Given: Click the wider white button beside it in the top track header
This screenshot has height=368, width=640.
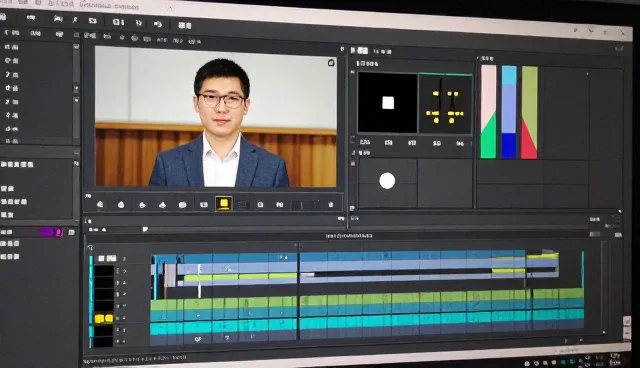Looking at the screenshot, I should point(111,259).
